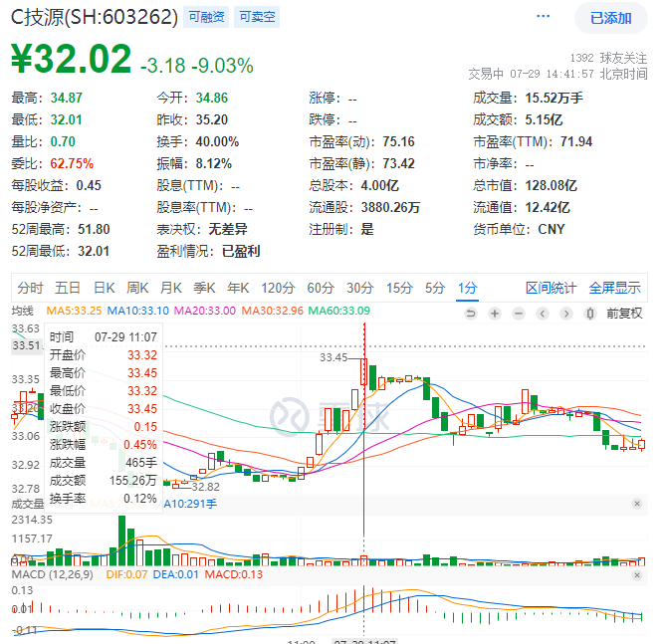This screenshot has height=644, width=667.
Task: Click the MACD (12,26,9) parameters label
Action: tap(53, 574)
